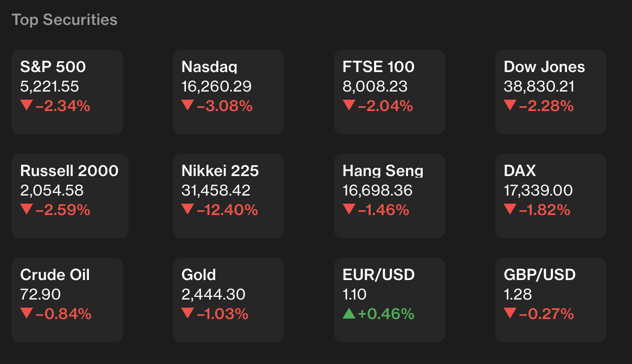
Task: Click the red down arrow on DAX
Action: pos(510,209)
